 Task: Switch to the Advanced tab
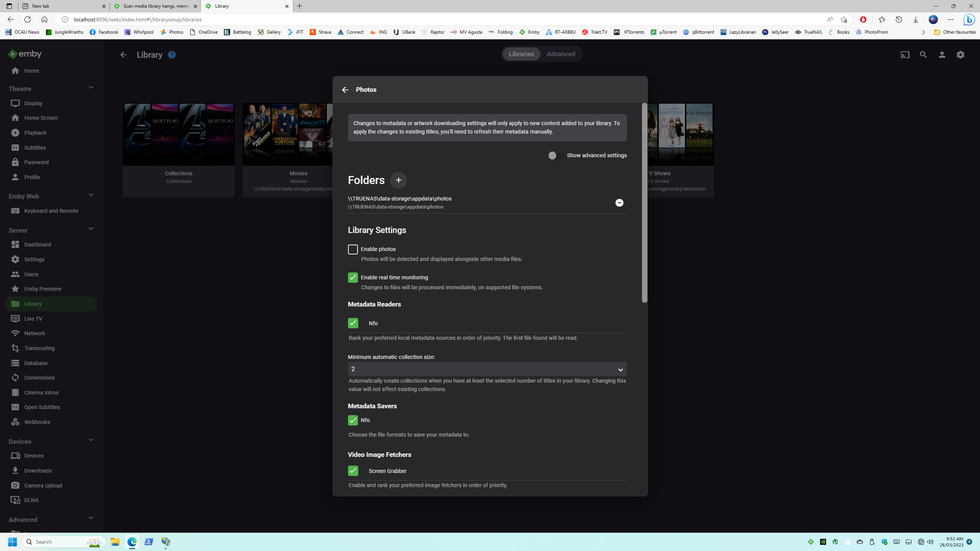(560, 54)
